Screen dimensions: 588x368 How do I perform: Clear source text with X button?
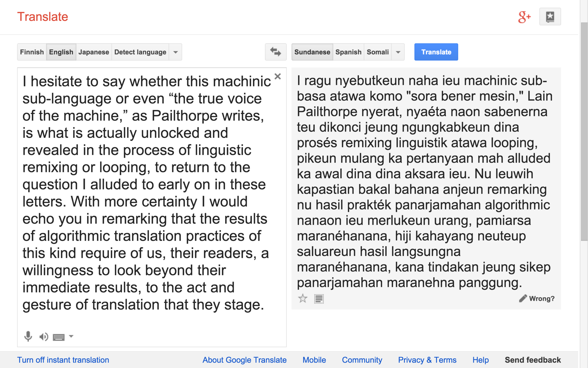pos(277,76)
